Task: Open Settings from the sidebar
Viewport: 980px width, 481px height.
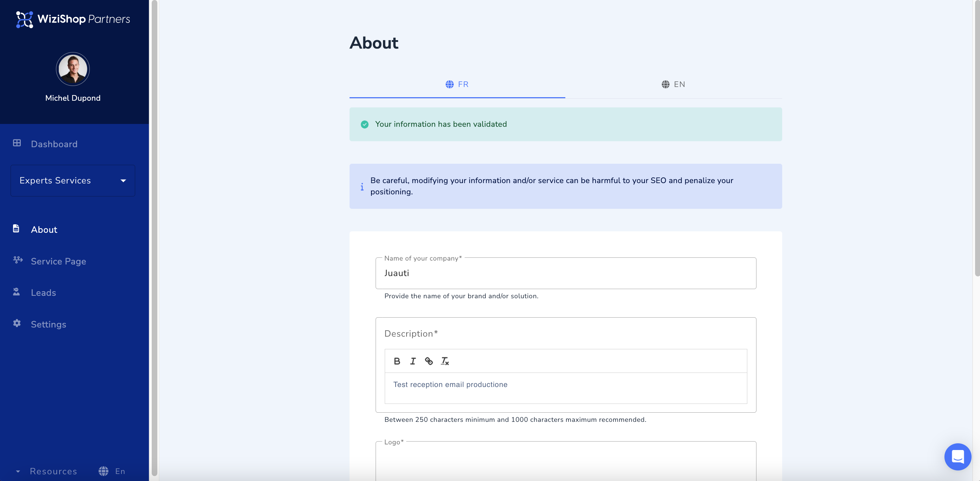Action: 49,324
